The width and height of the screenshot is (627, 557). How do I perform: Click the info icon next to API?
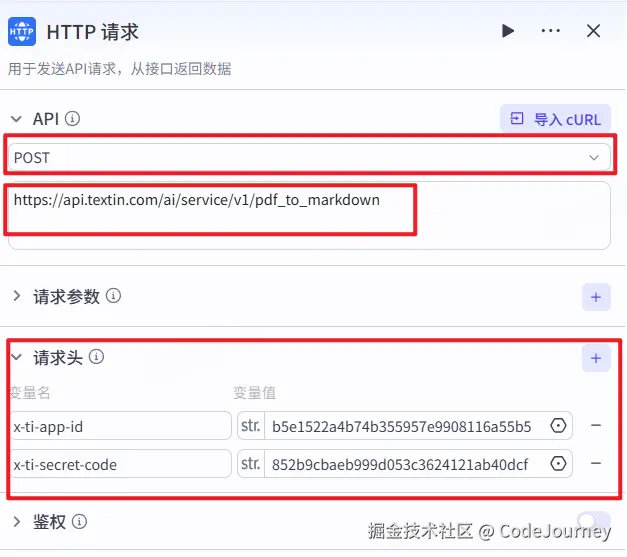pos(72,119)
